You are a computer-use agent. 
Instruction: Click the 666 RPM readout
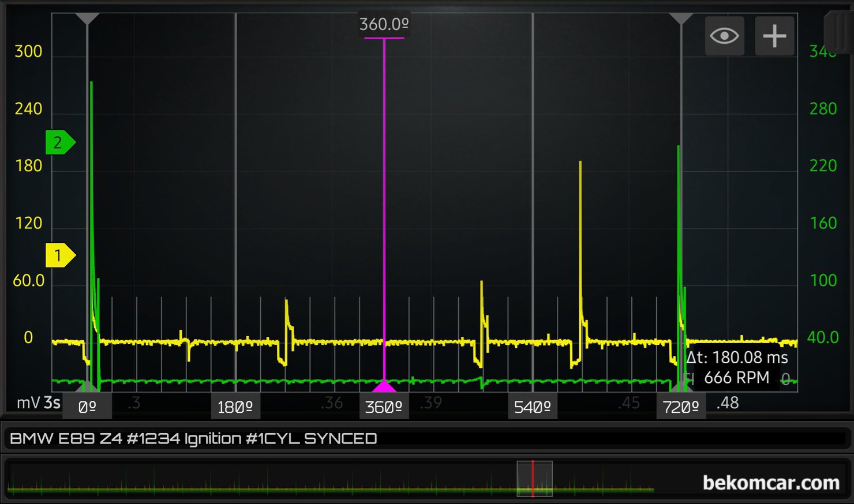tap(737, 378)
